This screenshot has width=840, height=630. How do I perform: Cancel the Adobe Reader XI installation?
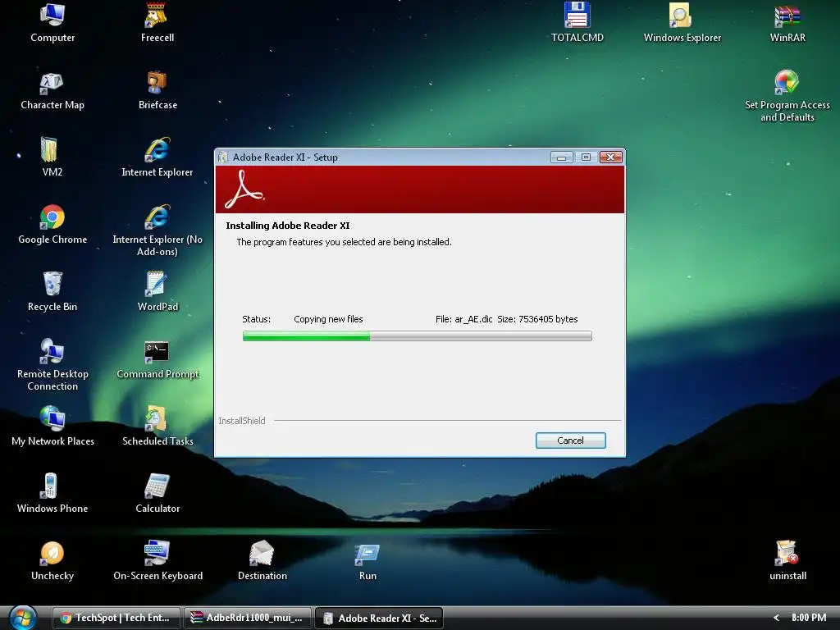coord(571,441)
